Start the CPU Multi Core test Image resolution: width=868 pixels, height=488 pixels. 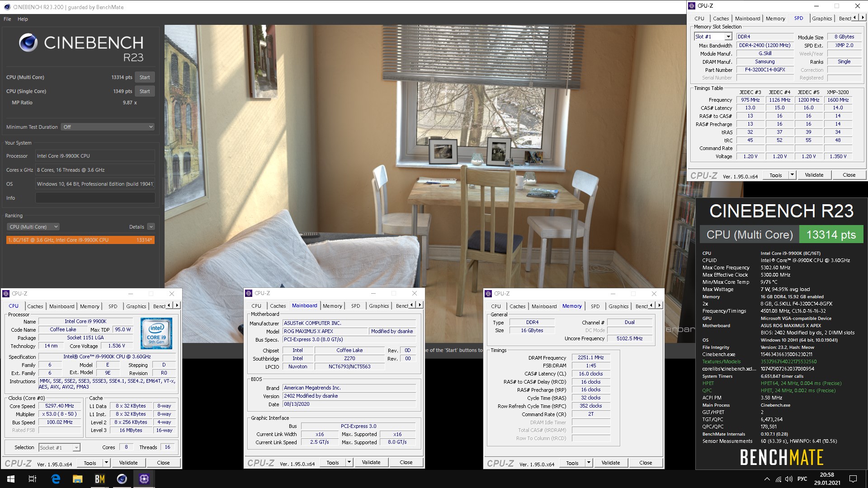tap(145, 77)
